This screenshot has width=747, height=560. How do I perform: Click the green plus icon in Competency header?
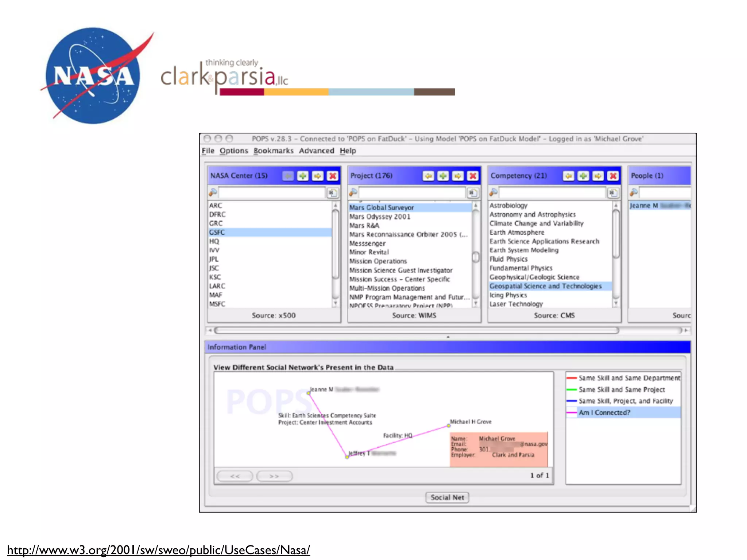click(583, 176)
